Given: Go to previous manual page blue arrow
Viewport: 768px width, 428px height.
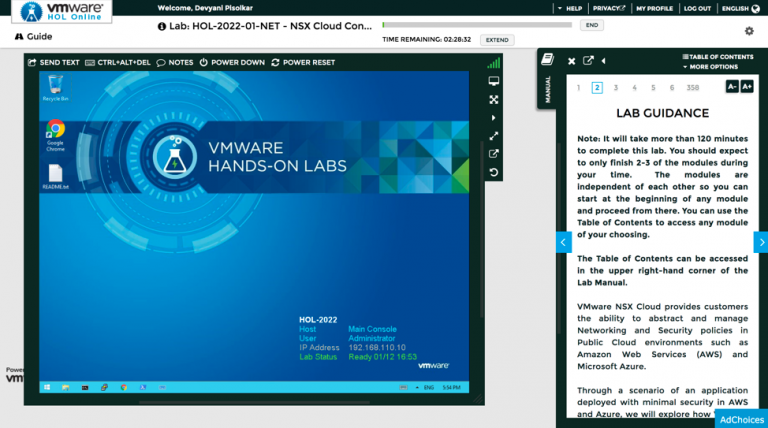Looking at the screenshot, I should tap(564, 242).
